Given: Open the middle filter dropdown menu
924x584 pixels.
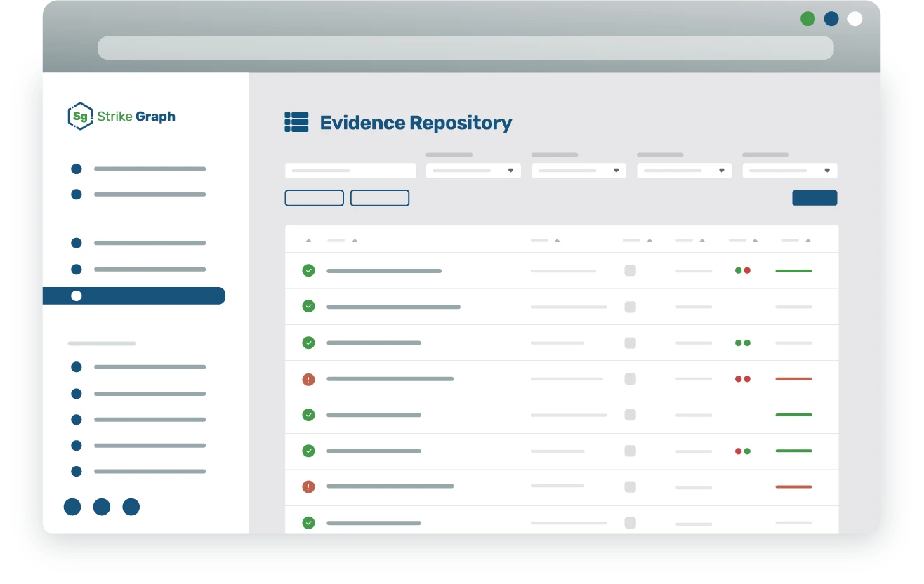Looking at the screenshot, I should tap(578, 171).
